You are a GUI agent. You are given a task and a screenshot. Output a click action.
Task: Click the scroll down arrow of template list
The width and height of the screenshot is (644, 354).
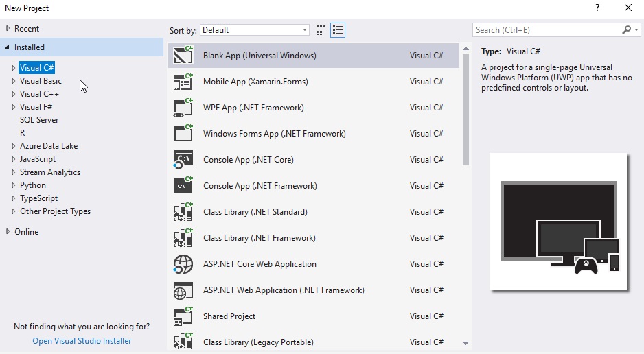(x=465, y=343)
